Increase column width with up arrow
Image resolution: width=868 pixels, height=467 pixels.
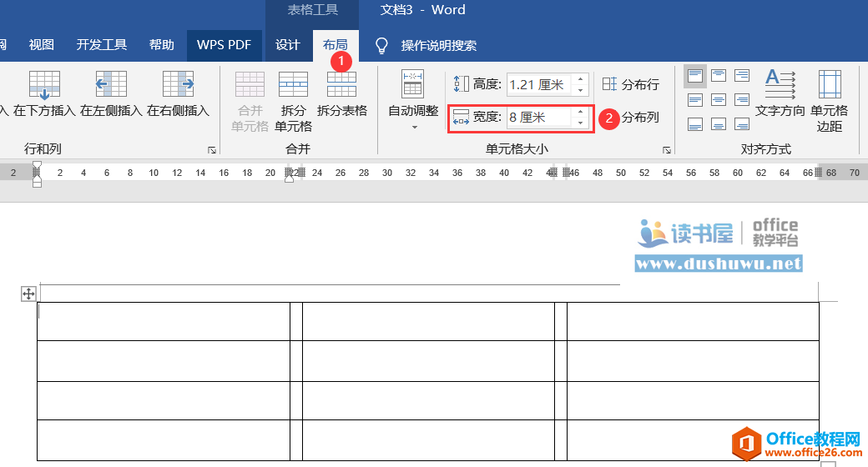(580, 112)
